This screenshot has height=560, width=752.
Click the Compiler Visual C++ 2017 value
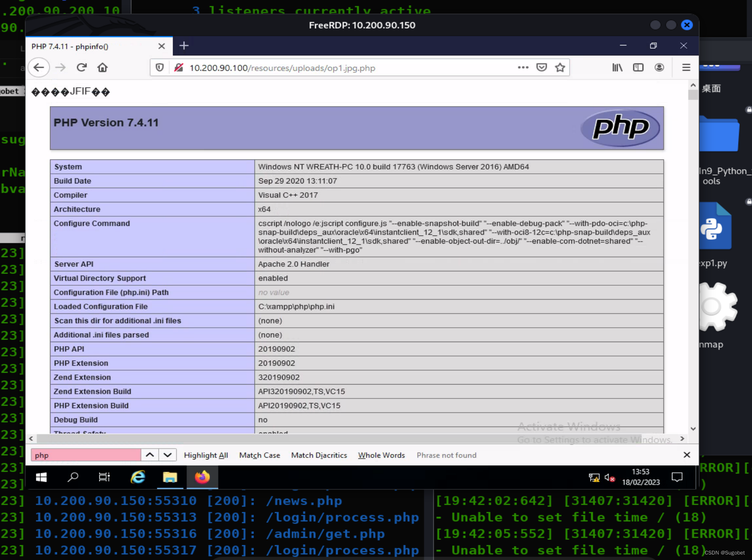(x=288, y=195)
